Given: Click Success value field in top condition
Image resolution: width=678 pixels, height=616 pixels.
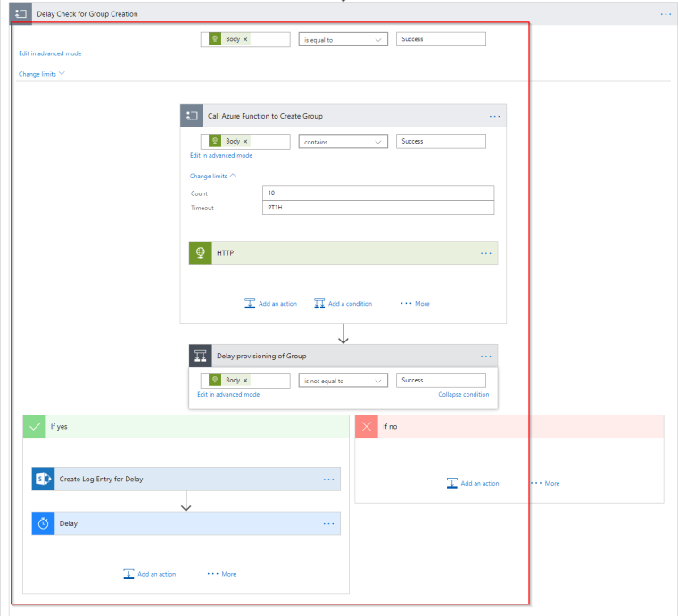Looking at the screenshot, I should [441, 39].
